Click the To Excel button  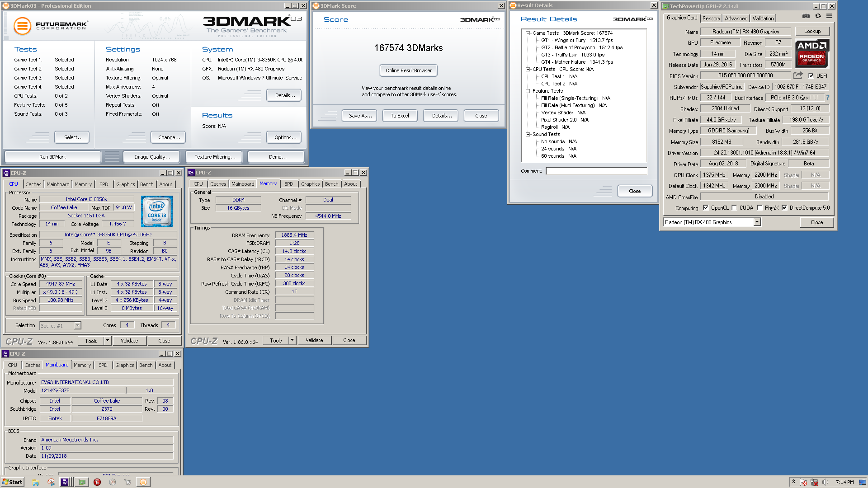pyautogui.click(x=400, y=116)
